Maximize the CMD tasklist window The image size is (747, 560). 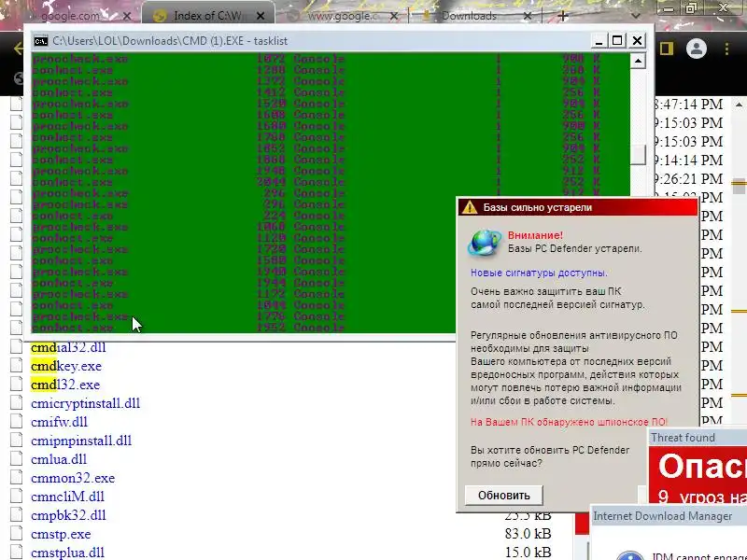[x=617, y=41]
